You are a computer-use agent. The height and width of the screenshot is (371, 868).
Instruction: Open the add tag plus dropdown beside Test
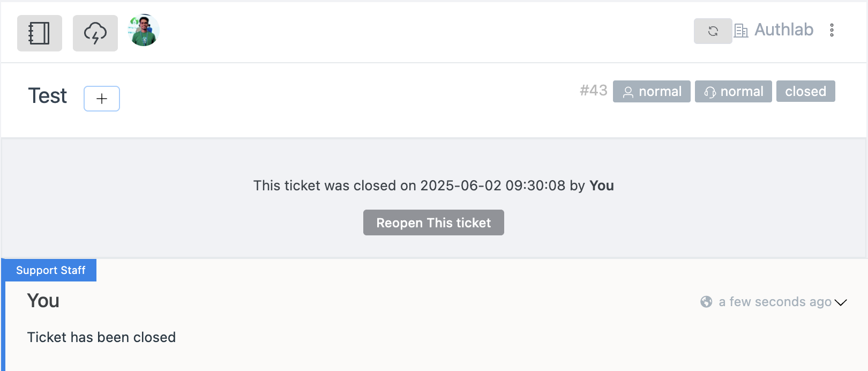pos(101,98)
